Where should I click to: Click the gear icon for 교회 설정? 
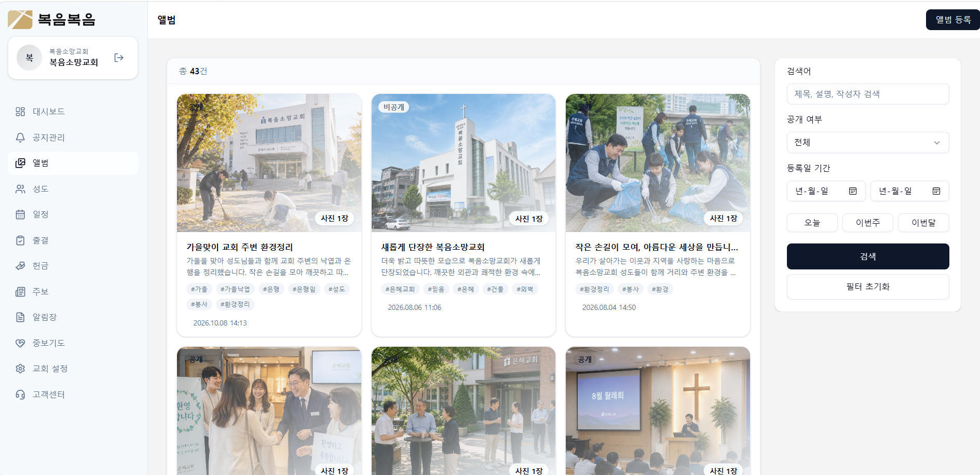pyautogui.click(x=20, y=369)
